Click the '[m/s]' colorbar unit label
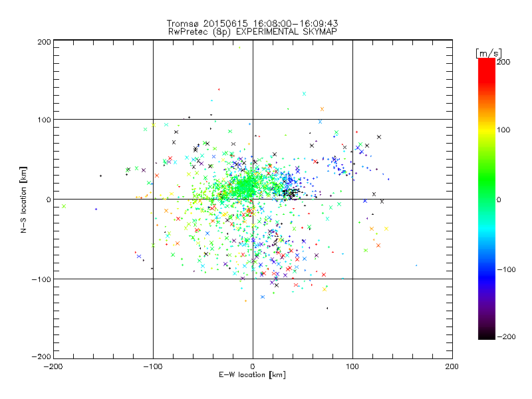532x399 pixels. click(x=488, y=53)
